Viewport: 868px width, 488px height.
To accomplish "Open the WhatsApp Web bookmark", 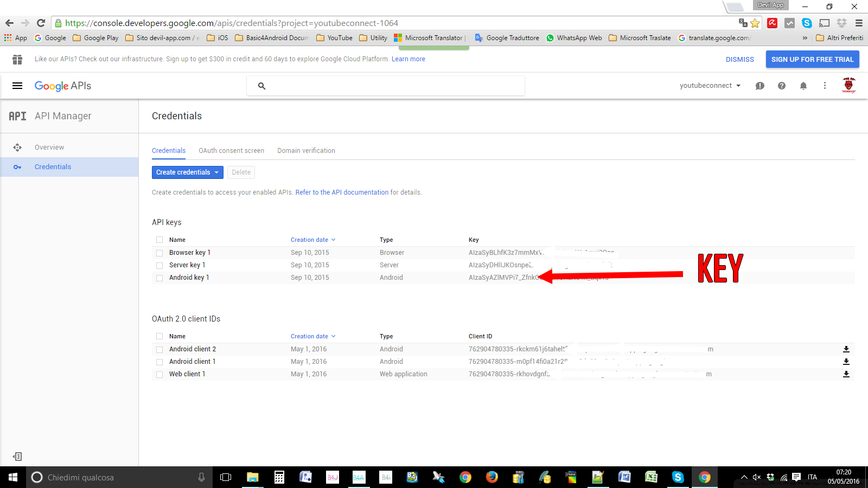I will pos(574,38).
